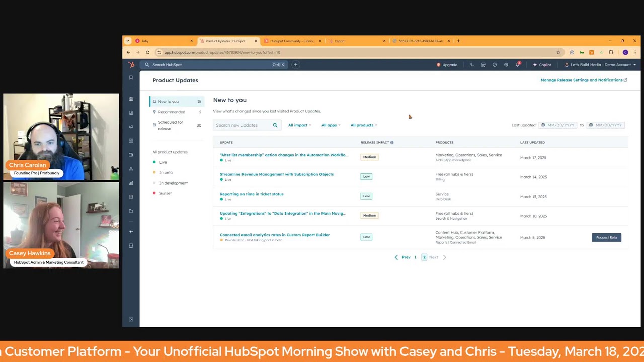
Task: Click the HubSpot sprocket logo
Action: (x=131, y=65)
